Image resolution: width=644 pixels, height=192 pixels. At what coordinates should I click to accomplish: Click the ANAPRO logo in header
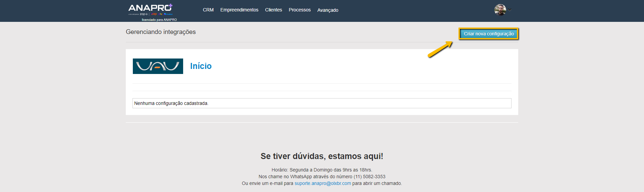(x=150, y=7)
